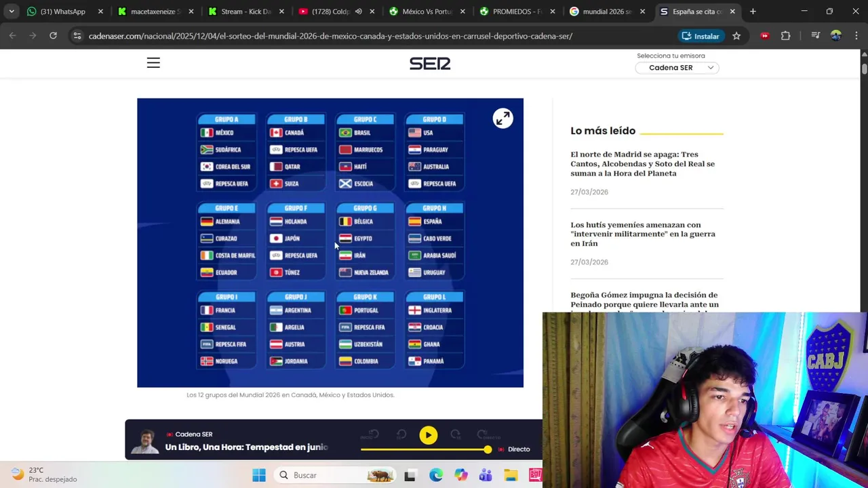
Task: Open the browser extensions puzzle icon
Action: [x=785, y=36]
